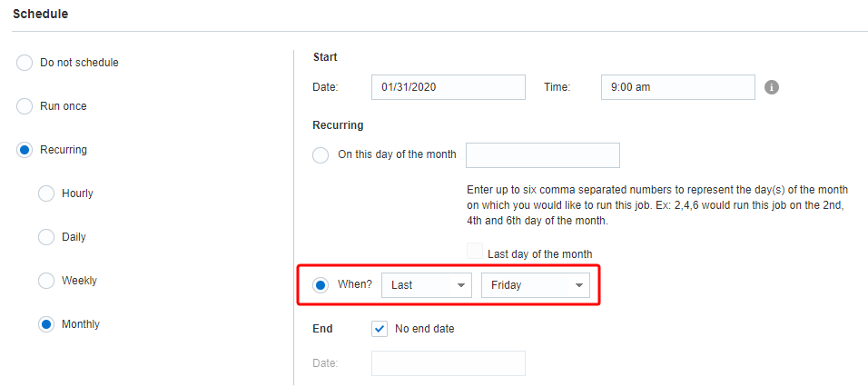Click the Start Time input field
The height and width of the screenshot is (387, 868).
[x=677, y=87]
